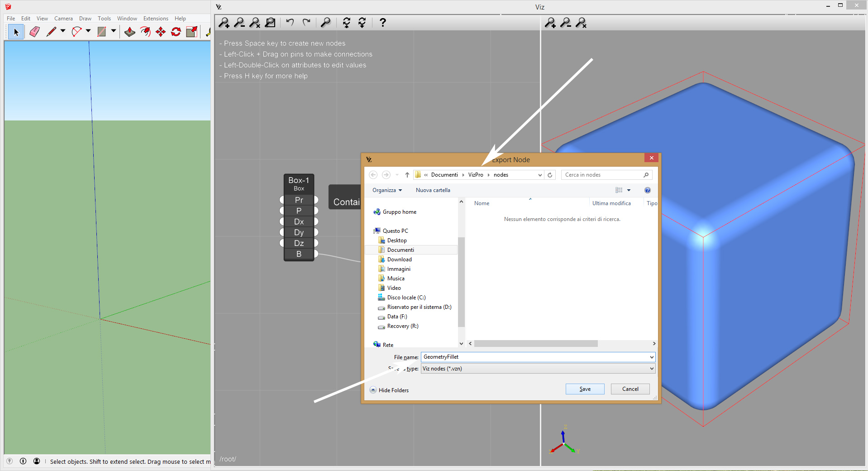The height and width of the screenshot is (471, 868).
Task: Open the pencil tool dropdown arrow
Action: click(x=63, y=31)
